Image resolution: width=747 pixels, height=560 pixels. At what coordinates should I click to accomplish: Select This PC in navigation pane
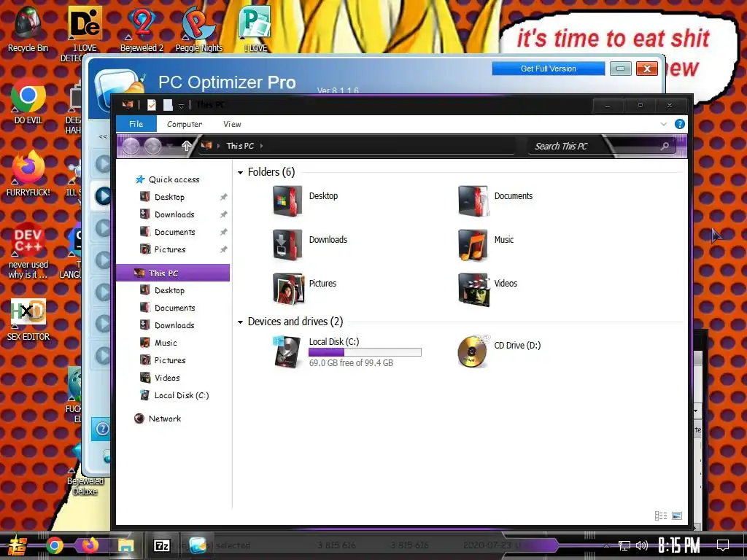(173, 273)
